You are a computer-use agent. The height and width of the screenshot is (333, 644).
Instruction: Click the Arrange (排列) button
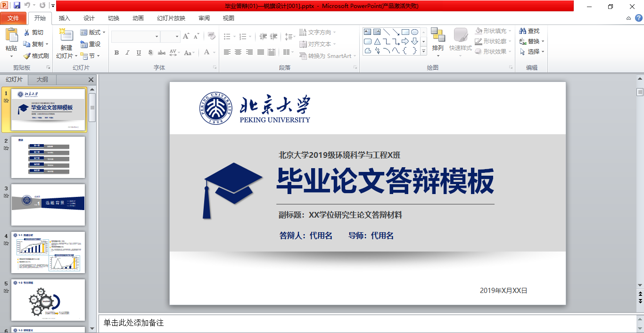point(438,41)
